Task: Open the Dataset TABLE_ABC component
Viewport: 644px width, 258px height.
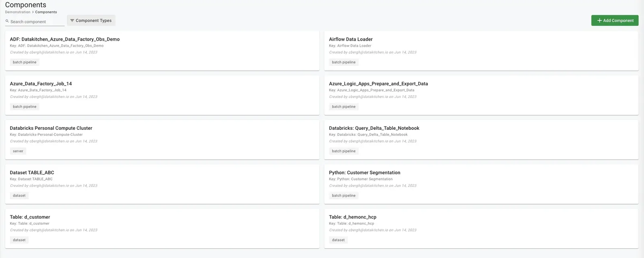Action: tap(32, 173)
